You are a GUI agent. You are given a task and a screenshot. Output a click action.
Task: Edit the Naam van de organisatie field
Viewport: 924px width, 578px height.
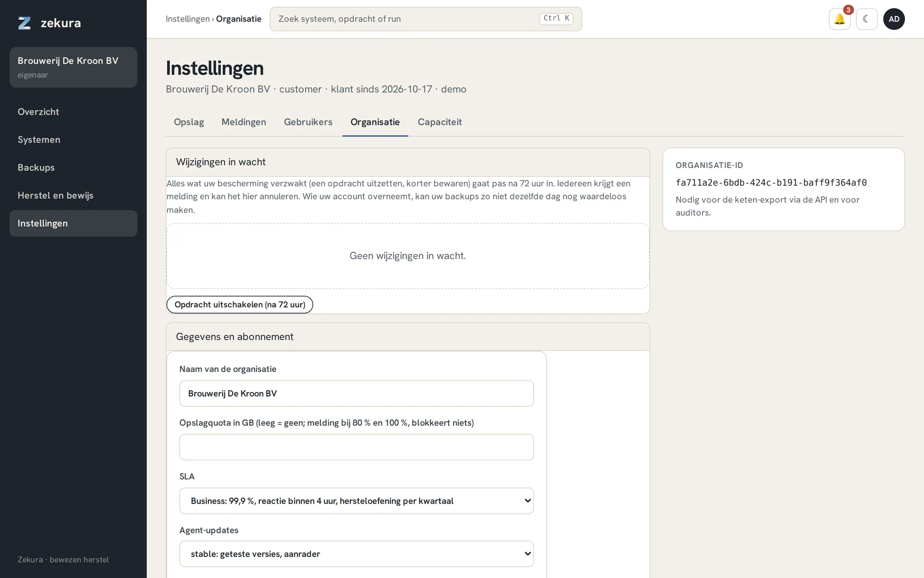[356, 394]
